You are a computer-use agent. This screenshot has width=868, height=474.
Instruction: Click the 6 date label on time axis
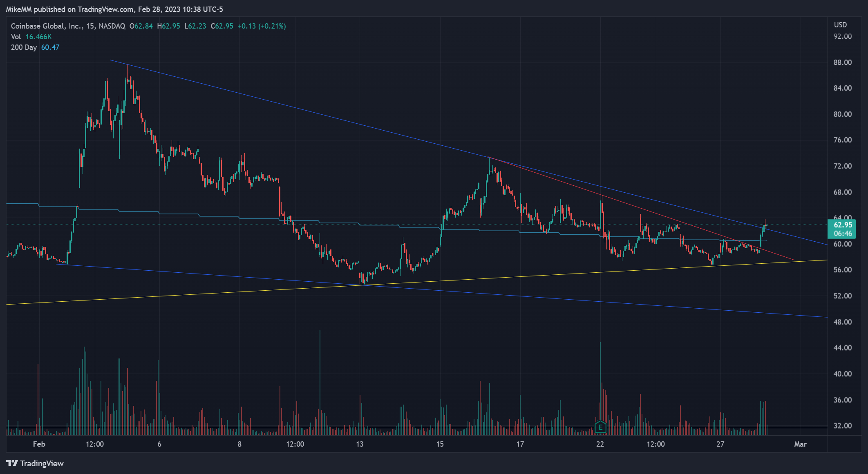coord(159,444)
